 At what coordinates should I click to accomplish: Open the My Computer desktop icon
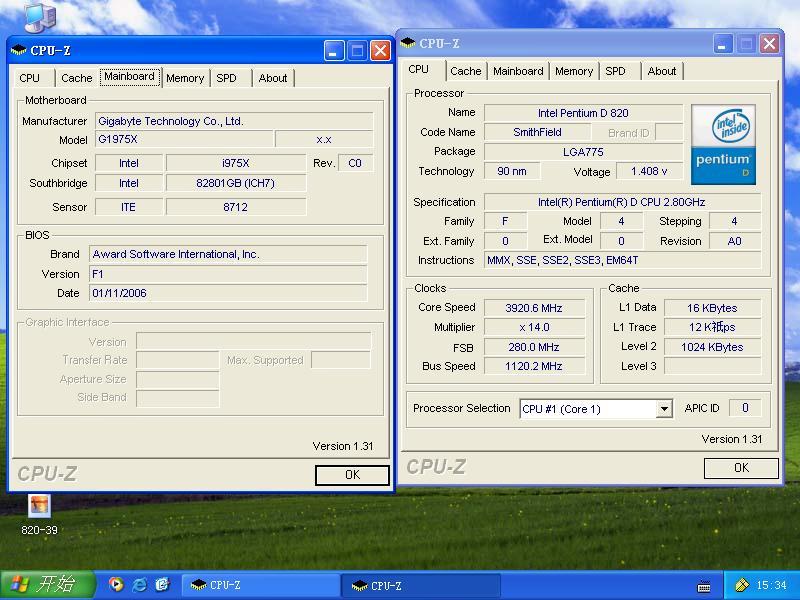[x=40, y=16]
